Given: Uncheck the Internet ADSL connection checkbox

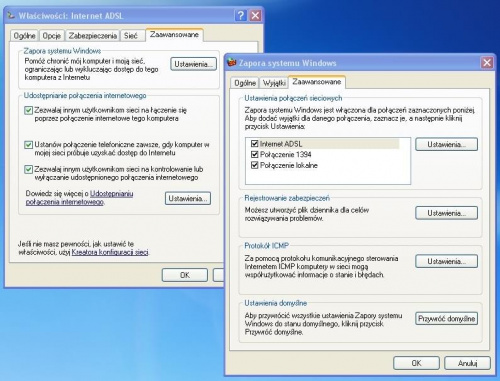Looking at the screenshot, I should click(255, 144).
